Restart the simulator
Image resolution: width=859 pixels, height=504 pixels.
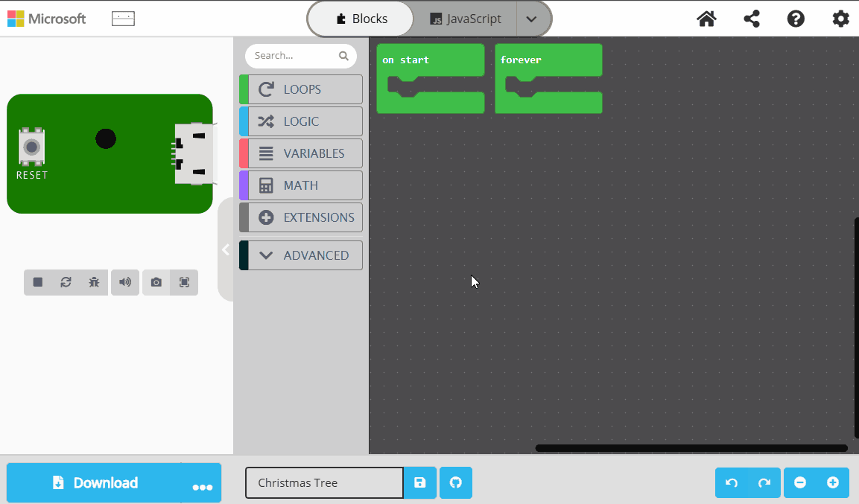click(x=66, y=282)
